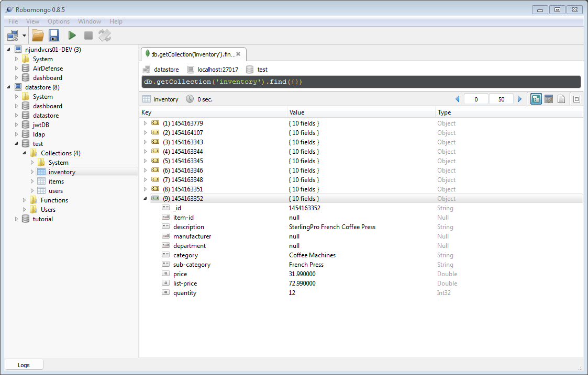Open a script with the folder icon
Image resolution: width=588 pixels, height=375 pixels.
click(x=38, y=35)
